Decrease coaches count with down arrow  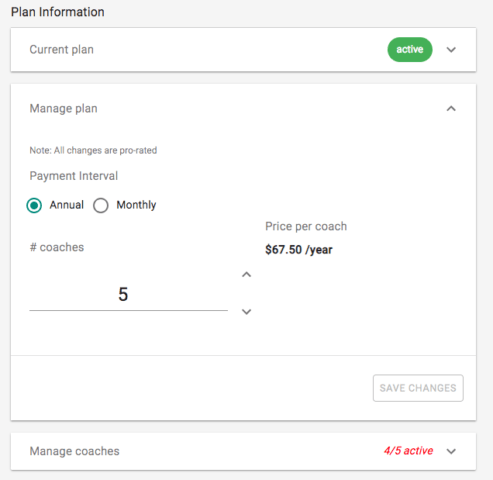(x=246, y=312)
